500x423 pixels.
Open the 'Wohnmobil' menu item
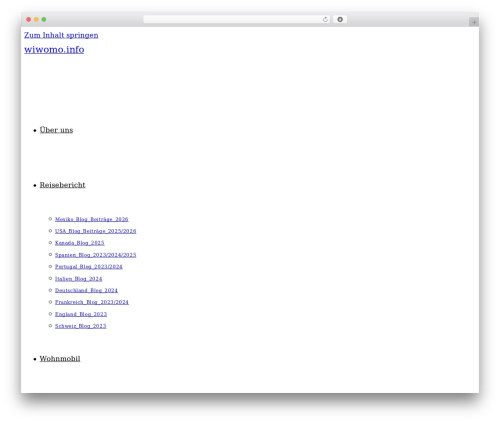[60, 358]
